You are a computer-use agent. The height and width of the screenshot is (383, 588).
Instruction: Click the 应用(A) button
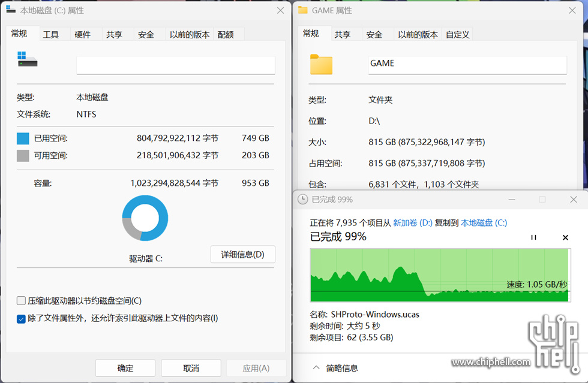(256, 368)
